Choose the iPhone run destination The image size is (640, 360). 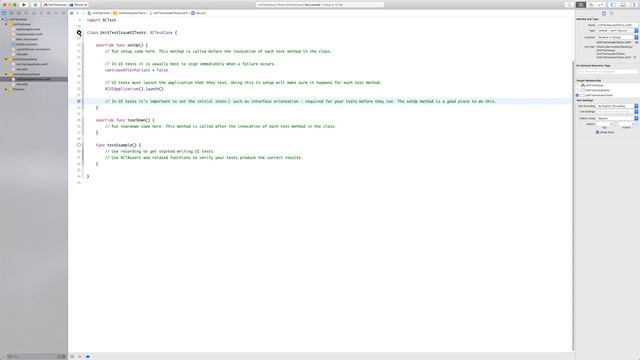(78, 5)
